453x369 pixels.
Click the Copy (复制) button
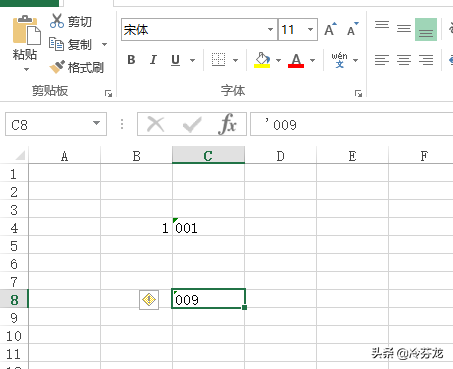coord(70,44)
